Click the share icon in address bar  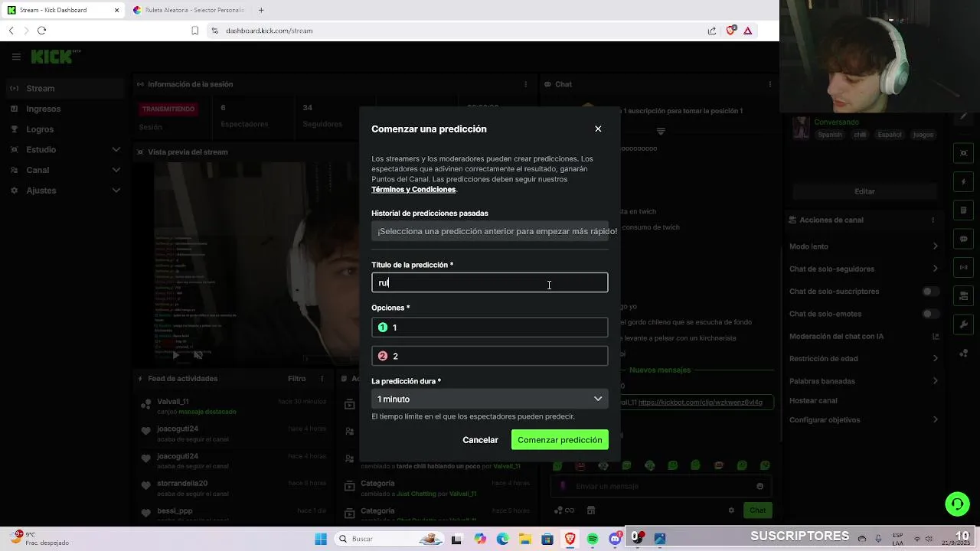[712, 31]
